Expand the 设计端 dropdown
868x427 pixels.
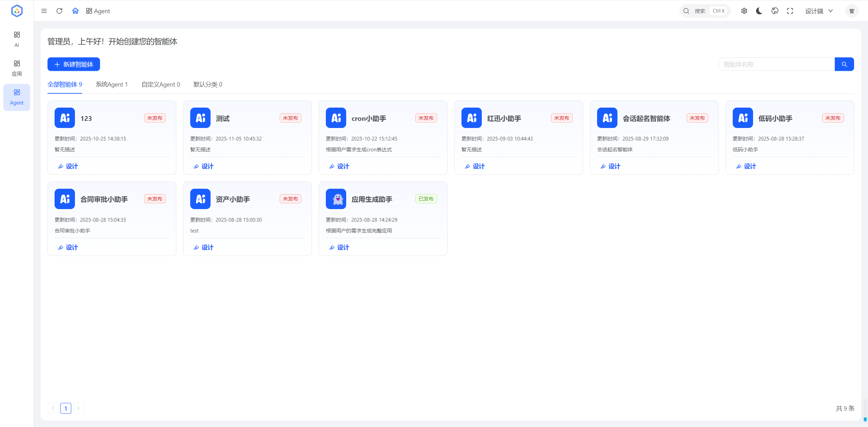click(x=819, y=11)
